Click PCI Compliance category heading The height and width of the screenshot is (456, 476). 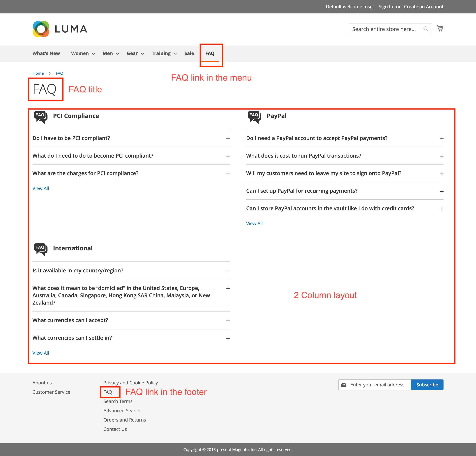[x=76, y=116]
